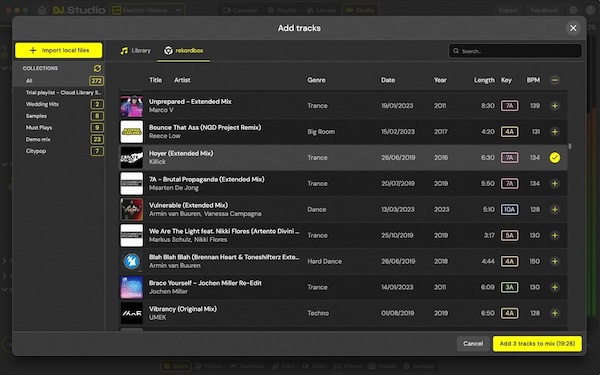
Task: Click Vulnerable (Extended Mix) cover art
Action: point(132,209)
